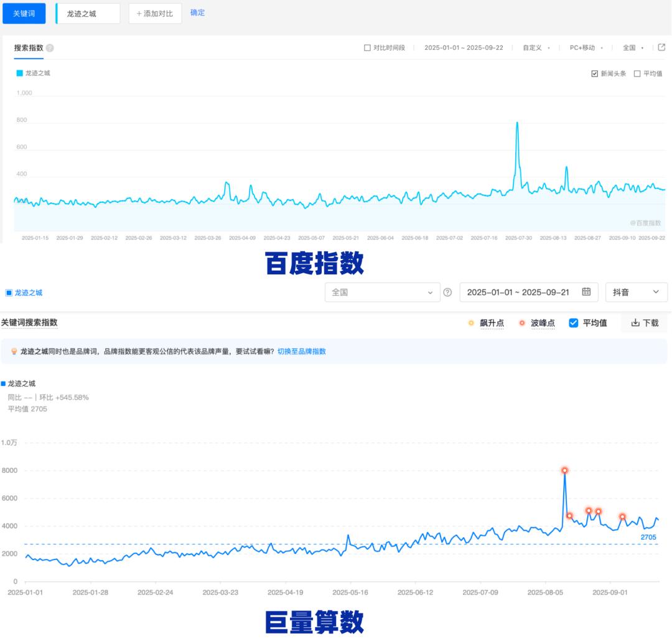Screen dimensions: 672x641
Task: Click the 波峰点 red marker legend icon
Action: coord(521,323)
